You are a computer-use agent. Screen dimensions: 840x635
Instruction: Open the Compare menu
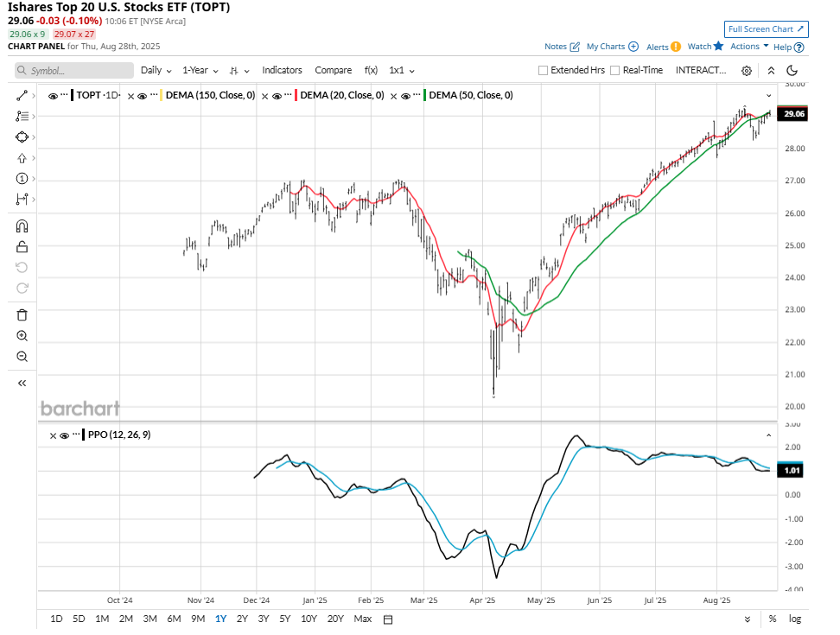click(x=334, y=70)
